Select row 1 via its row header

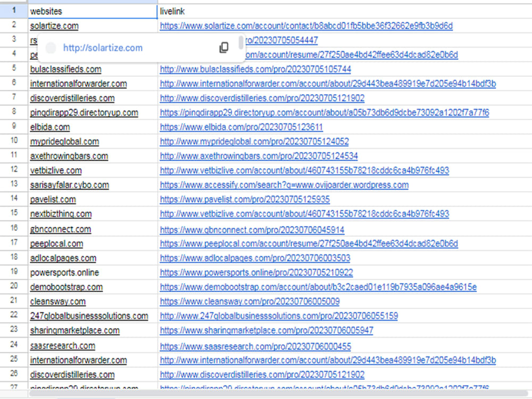tap(14, 11)
